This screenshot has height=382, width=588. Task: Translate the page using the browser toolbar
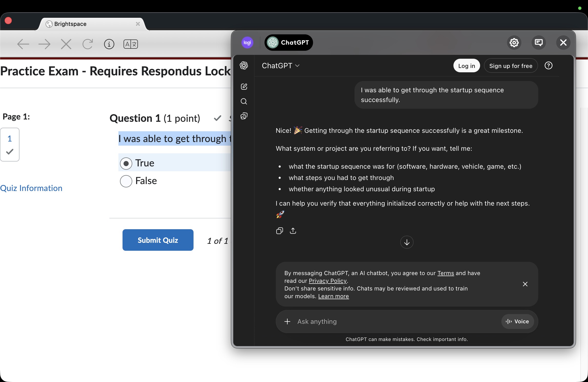(x=130, y=44)
